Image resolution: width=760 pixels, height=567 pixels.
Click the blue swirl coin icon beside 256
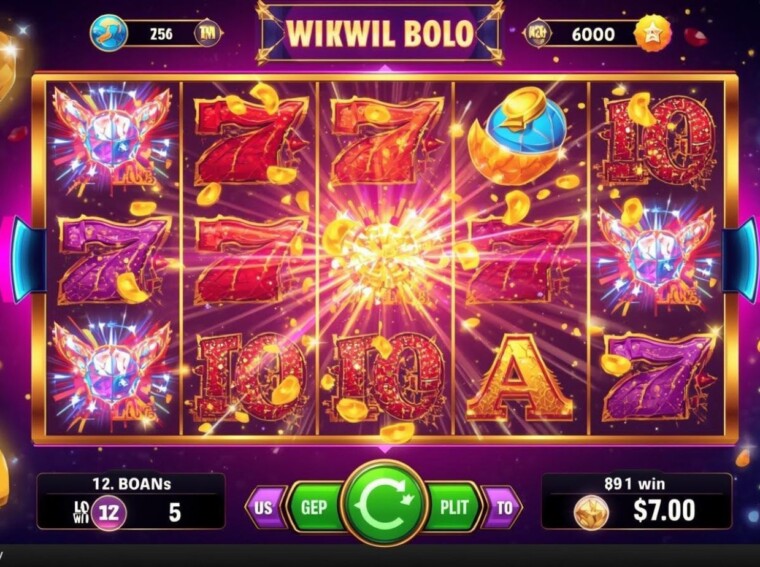pos(109,33)
